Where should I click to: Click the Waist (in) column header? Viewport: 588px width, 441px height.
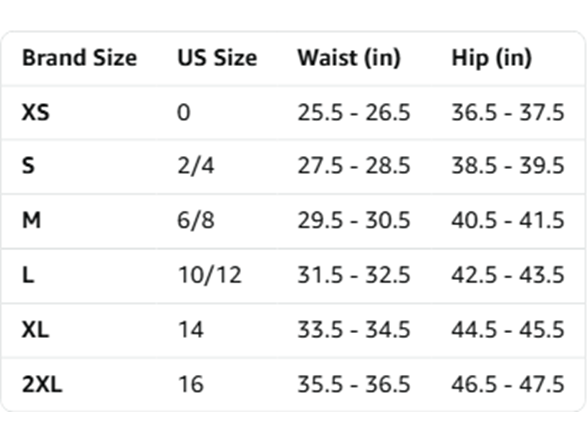tap(349, 58)
